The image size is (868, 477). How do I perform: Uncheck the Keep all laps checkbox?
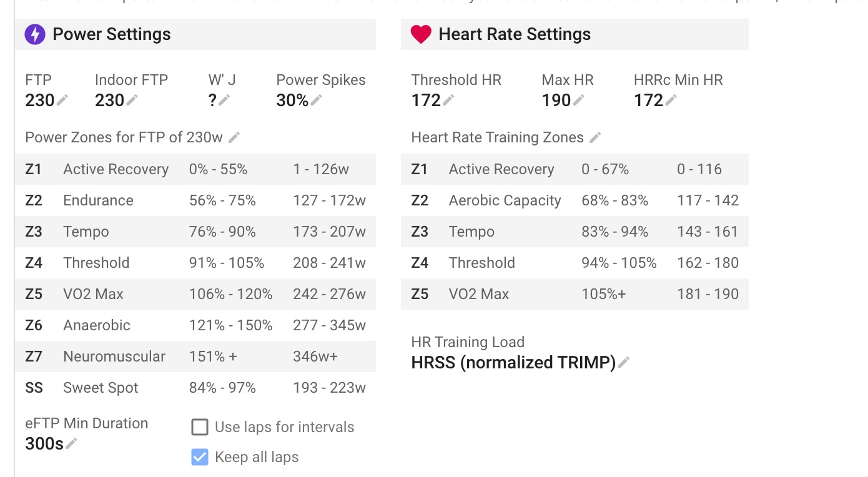200,457
